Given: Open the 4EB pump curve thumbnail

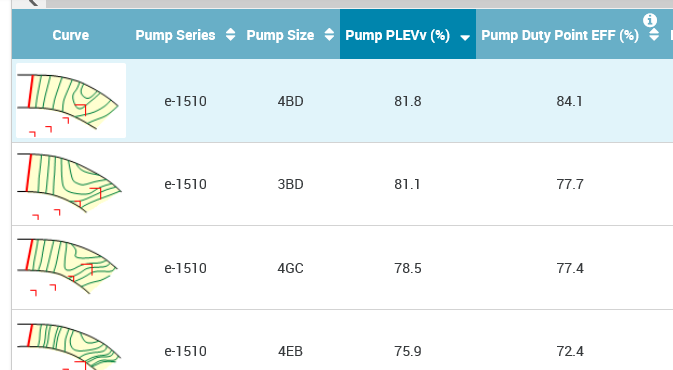Looking at the screenshot, I should tap(69, 346).
